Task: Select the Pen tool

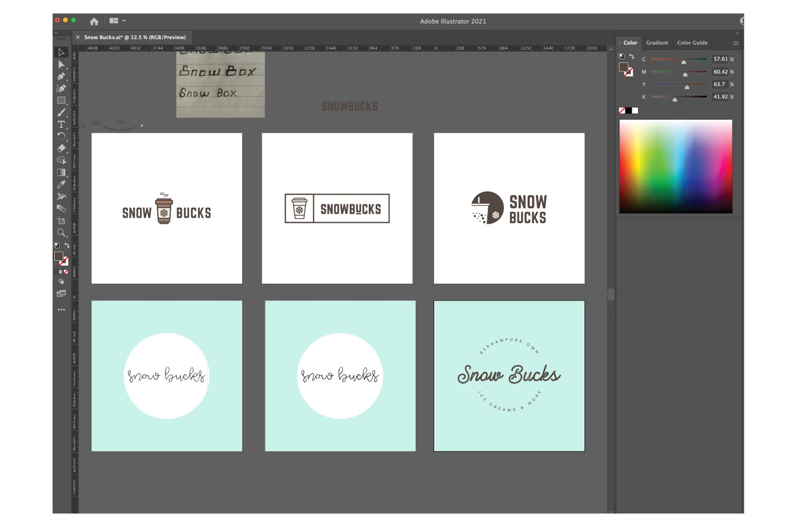Action: 61,76
